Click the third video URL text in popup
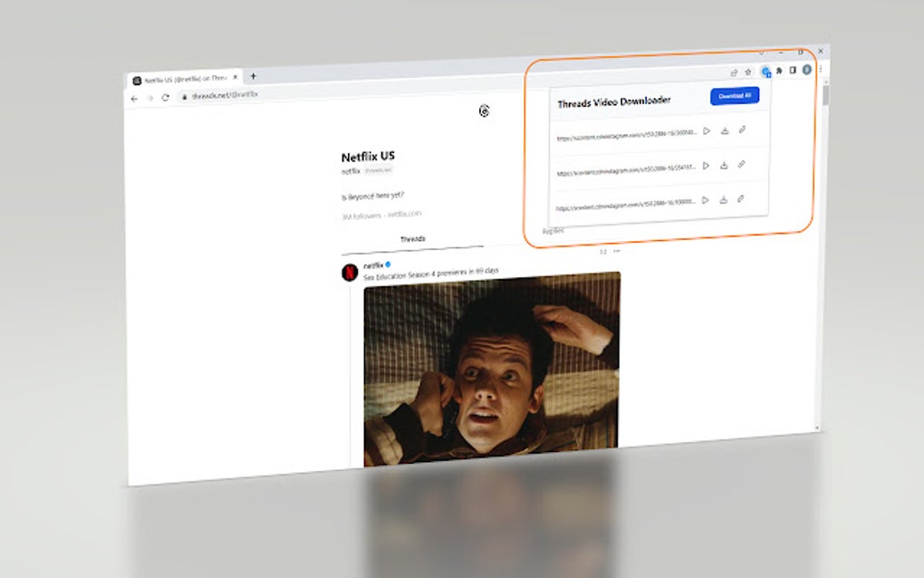This screenshot has width=924, height=578. (x=625, y=205)
